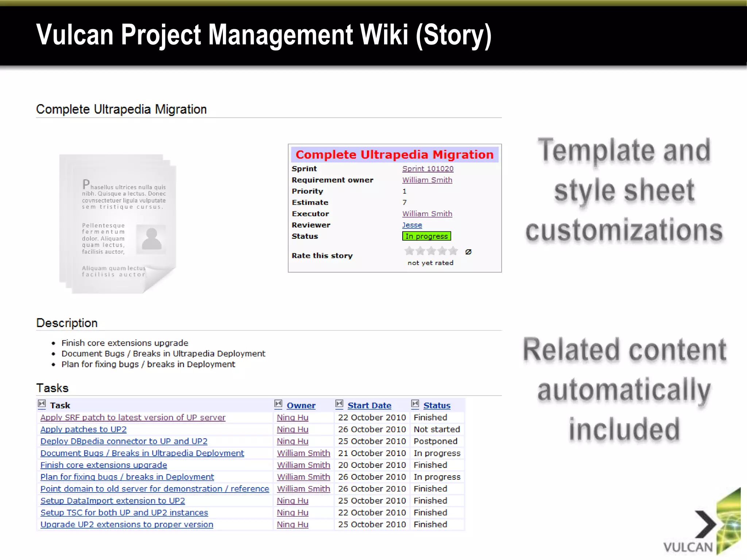
Task: Click sort icon beside Task column header
Action: (x=42, y=404)
